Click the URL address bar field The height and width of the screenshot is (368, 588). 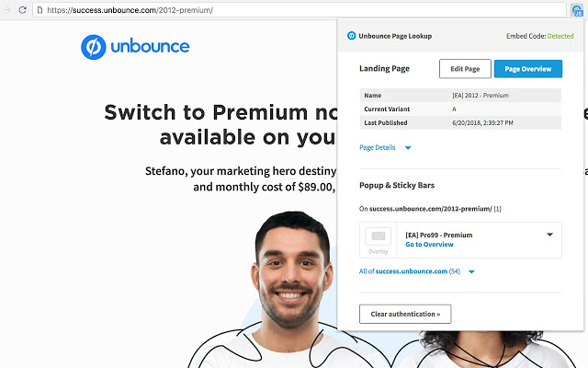pyautogui.click(x=300, y=10)
